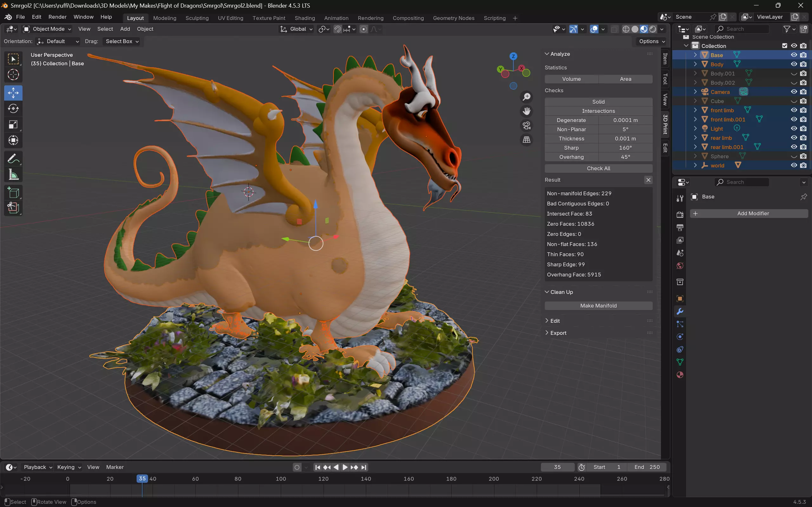Expand world armature in outliner

(x=695, y=165)
